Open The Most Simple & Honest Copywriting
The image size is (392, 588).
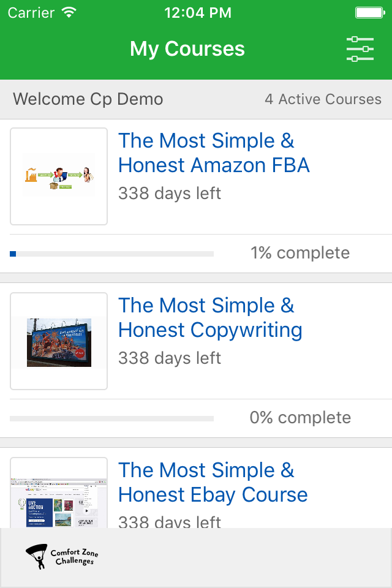click(210, 318)
